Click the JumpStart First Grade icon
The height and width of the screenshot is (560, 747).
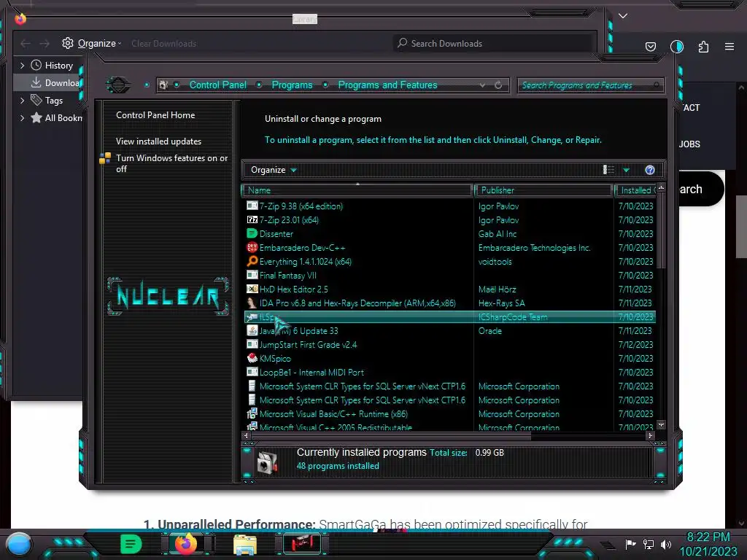pyautogui.click(x=252, y=344)
